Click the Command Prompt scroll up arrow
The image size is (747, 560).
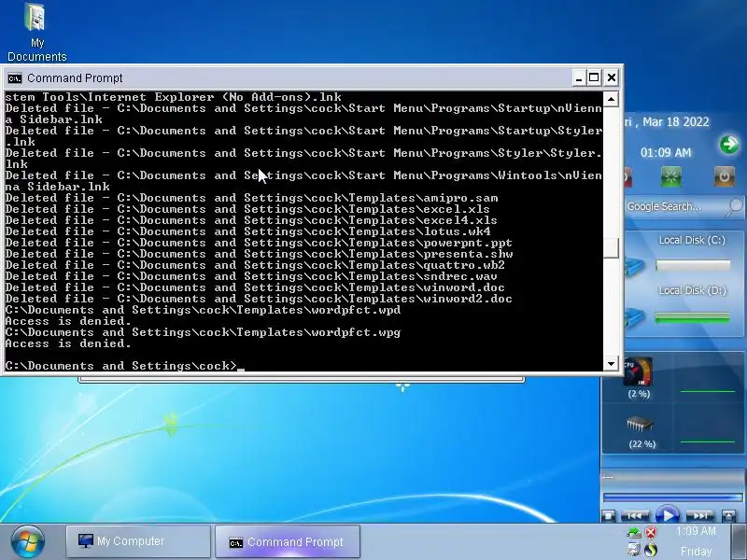coord(611,99)
